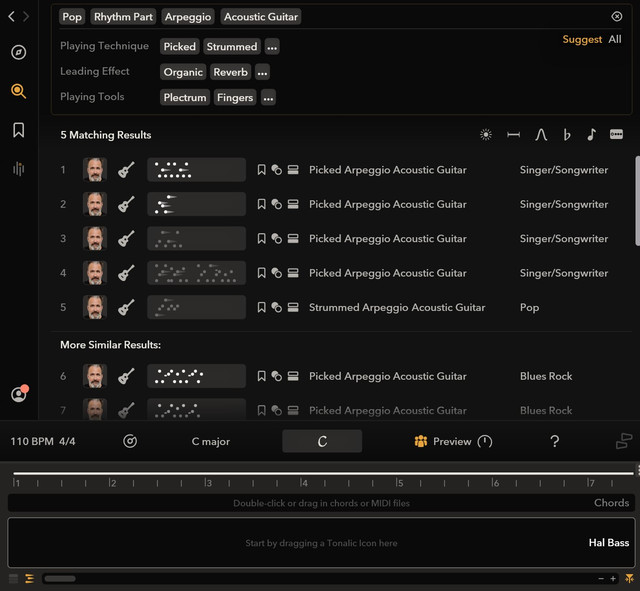The width and height of the screenshot is (640, 591).
Task: Toggle the Acoustic Guitar search tag
Action: click(x=261, y=17)
